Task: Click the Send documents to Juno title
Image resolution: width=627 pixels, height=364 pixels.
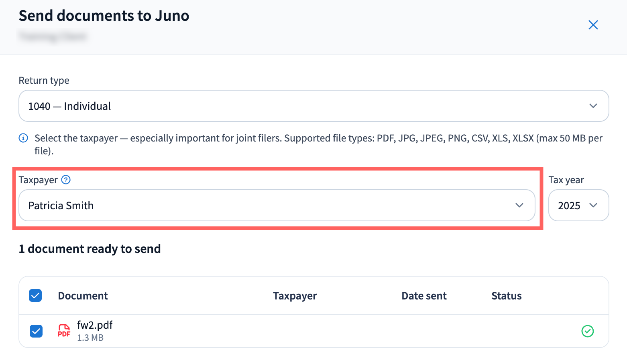Action: click(x=104, y=16)
